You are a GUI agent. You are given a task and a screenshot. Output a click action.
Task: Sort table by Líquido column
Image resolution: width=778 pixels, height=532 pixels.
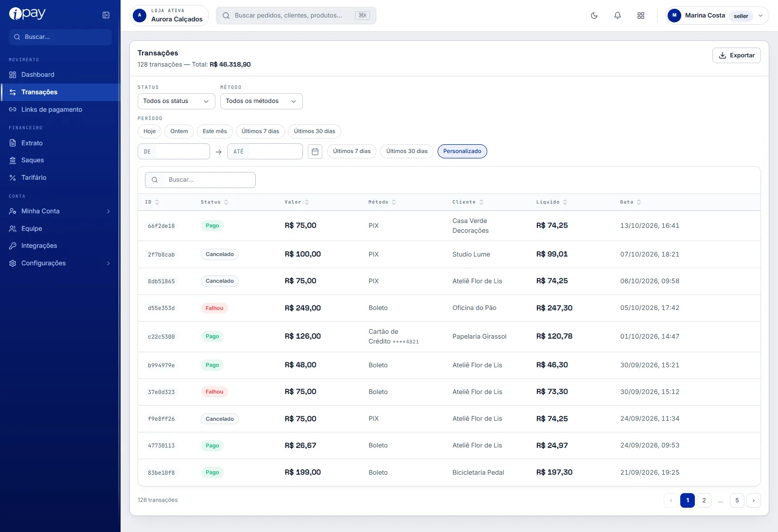pos(551,202)
